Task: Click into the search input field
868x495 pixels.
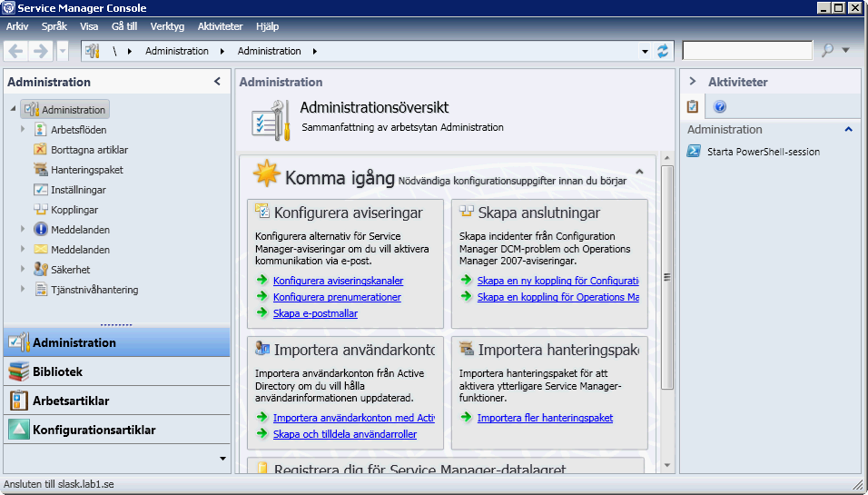Action: pos(747,50)
